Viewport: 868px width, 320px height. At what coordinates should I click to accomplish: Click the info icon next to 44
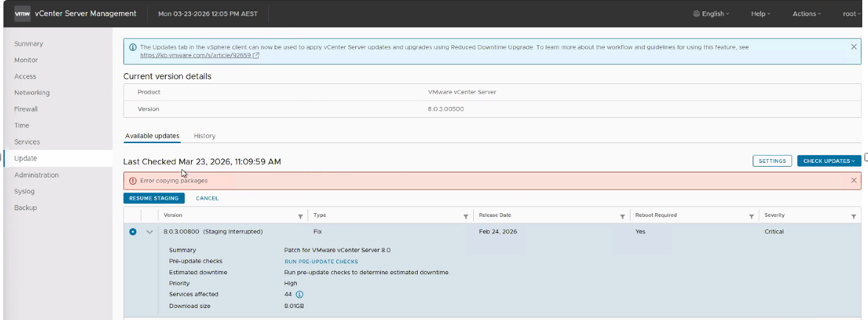pos(299,294)
